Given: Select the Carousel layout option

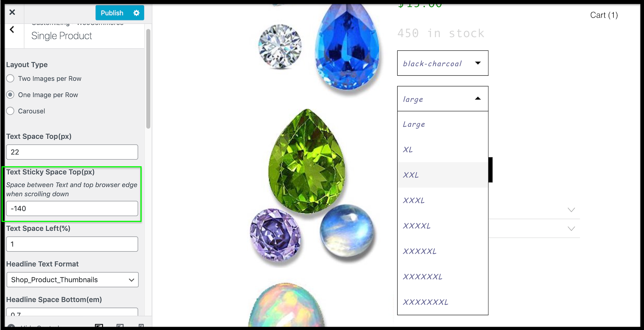Looking at the screenshot, I should 10,111.
